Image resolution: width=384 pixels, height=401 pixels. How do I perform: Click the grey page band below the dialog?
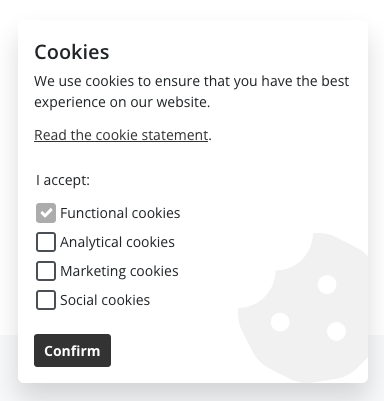(x=192, y=392)
